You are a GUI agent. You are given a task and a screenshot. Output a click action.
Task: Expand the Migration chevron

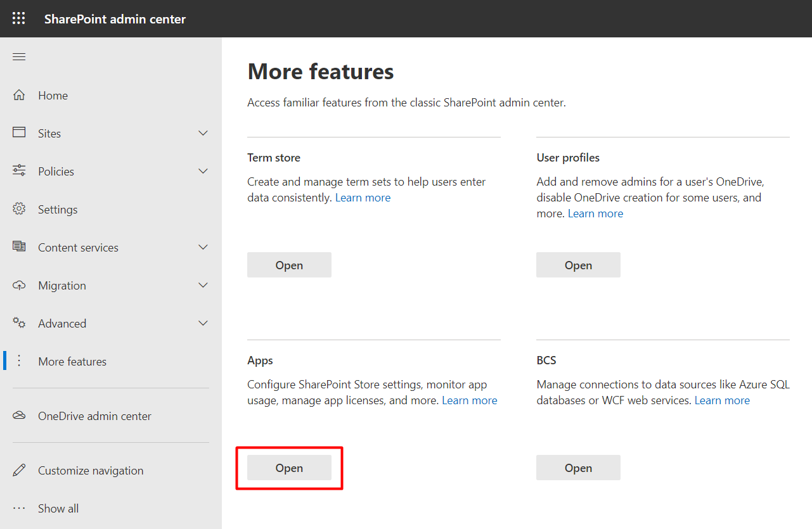click(x=203, y=285)
